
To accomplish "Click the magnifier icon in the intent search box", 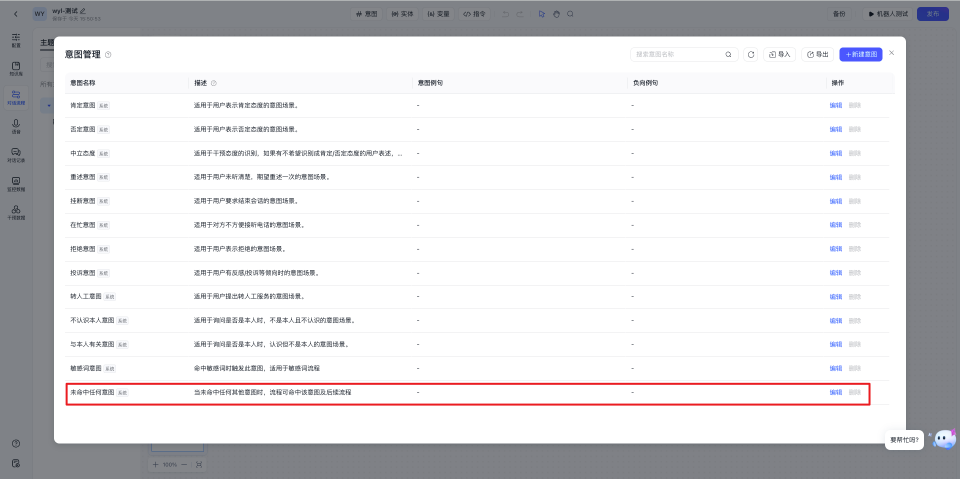I will [x=728, y=54].
